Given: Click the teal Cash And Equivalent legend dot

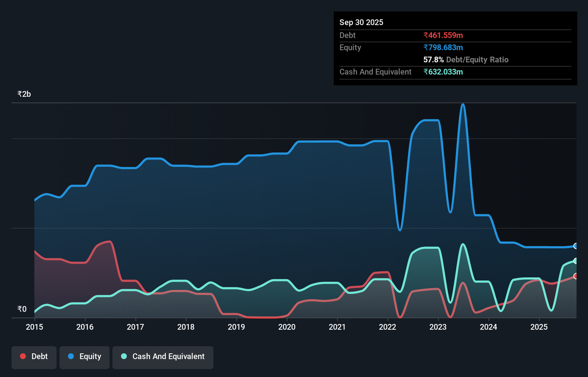Looking at the screenshot, I should [123, 356].
